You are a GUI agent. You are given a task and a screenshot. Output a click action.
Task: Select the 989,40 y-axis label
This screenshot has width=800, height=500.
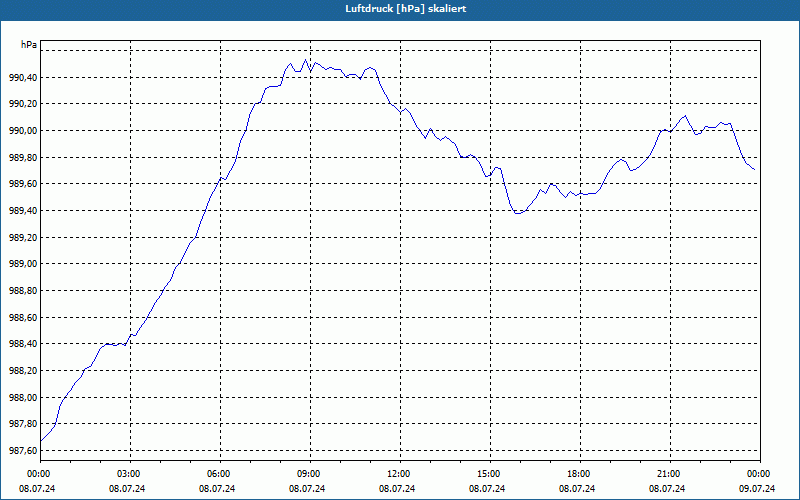[22, 211]
